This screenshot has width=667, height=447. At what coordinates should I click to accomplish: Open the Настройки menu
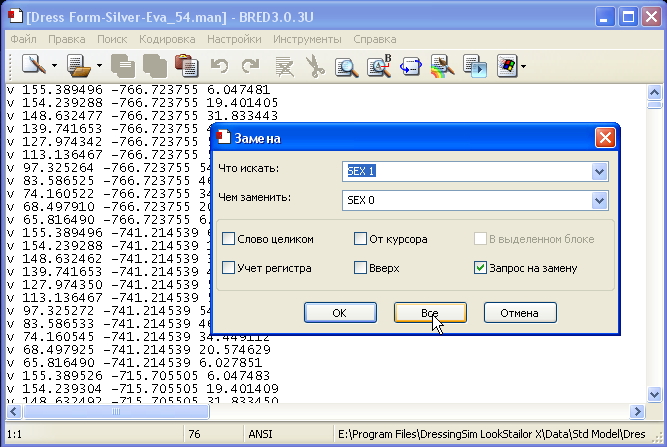click(x=234, y=39)
